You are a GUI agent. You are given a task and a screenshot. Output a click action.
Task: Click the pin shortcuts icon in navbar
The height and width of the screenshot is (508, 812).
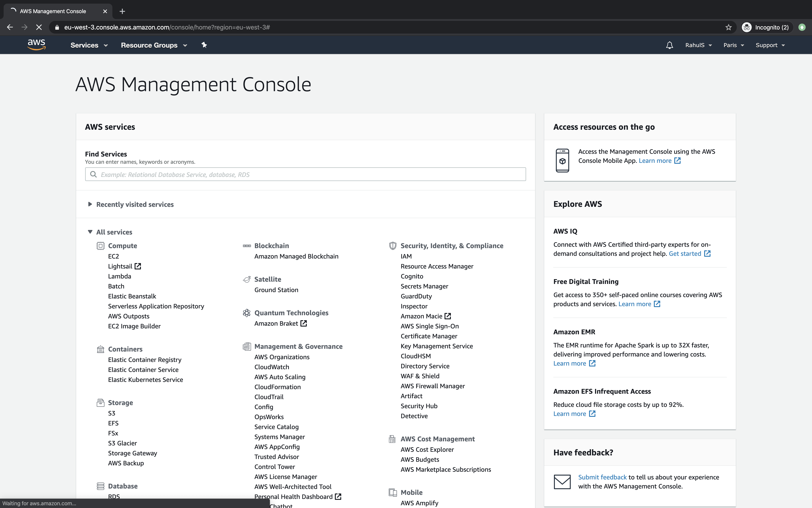tap(204, 45)
